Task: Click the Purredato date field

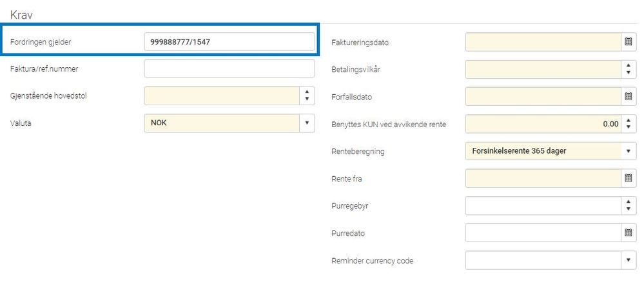Action: 543,232
